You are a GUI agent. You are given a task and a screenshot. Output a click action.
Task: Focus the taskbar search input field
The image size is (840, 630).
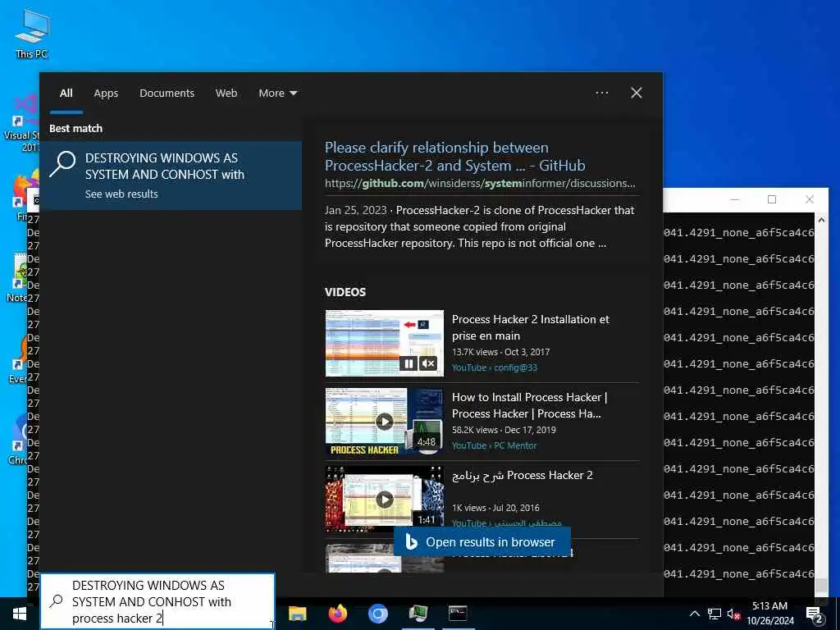pyautogui.click(x=157, y=601)
